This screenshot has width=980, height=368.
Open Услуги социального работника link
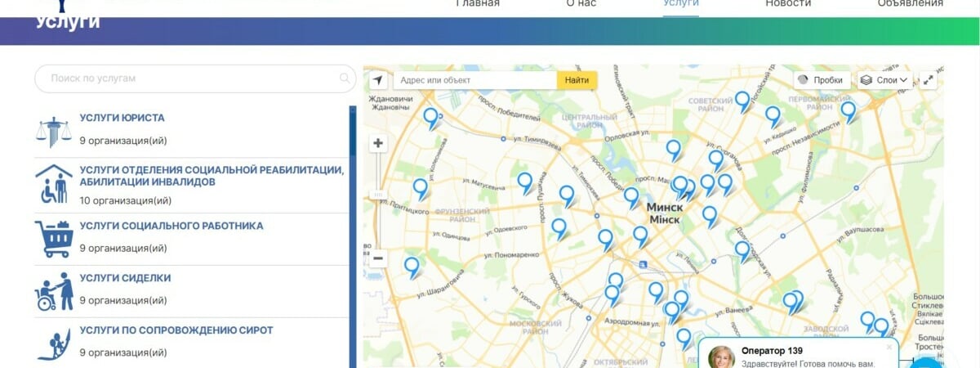[x=171, y=226]
